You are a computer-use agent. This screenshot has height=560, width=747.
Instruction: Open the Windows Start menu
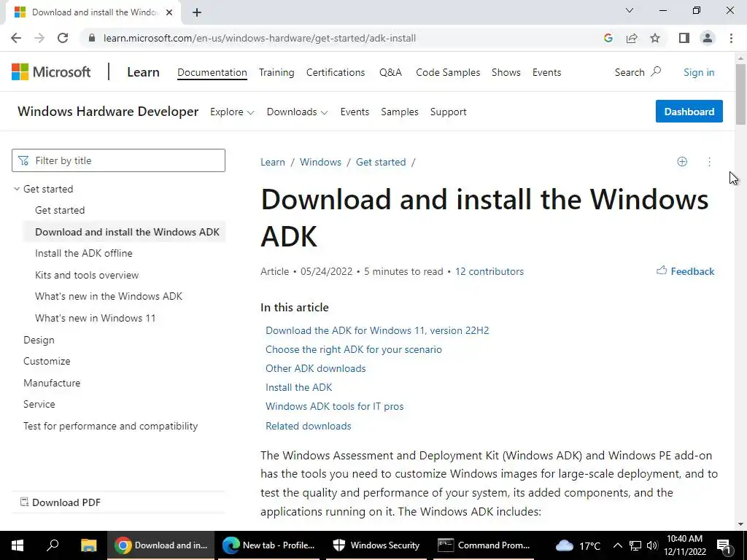18,545
